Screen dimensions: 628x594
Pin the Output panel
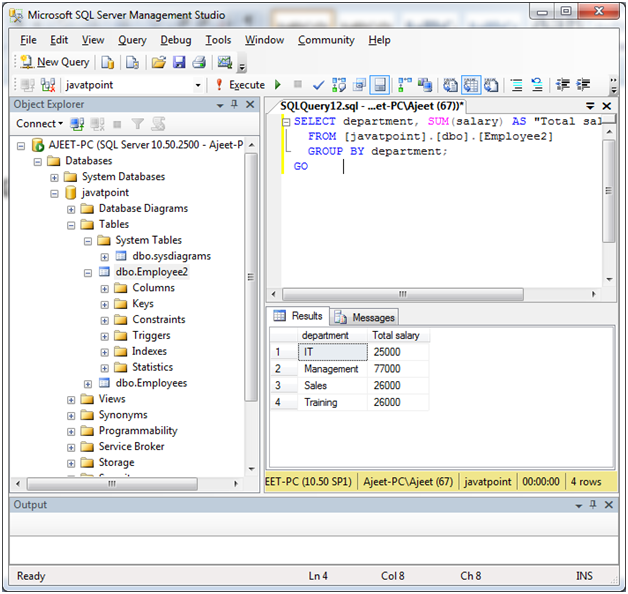point(593,505)
